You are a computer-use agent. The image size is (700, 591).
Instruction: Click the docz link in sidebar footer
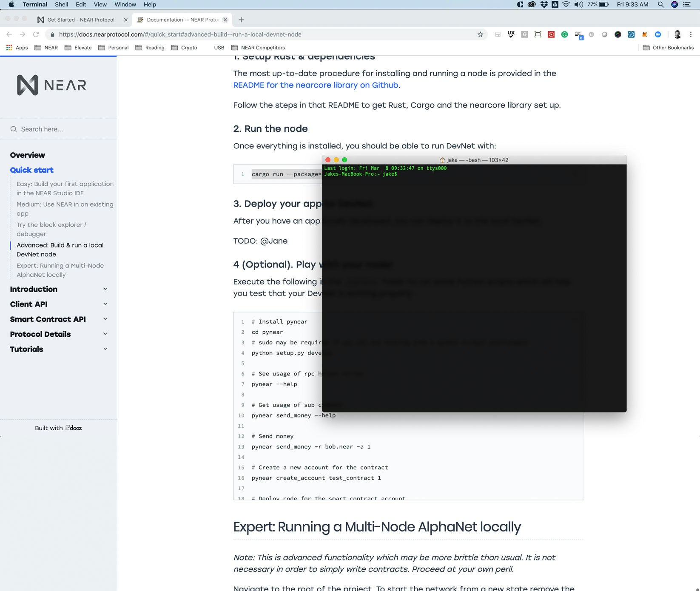coord(73,428)
